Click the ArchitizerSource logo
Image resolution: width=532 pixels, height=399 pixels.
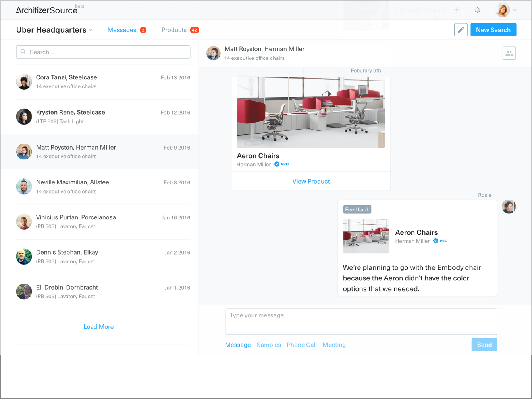[47, 10]
